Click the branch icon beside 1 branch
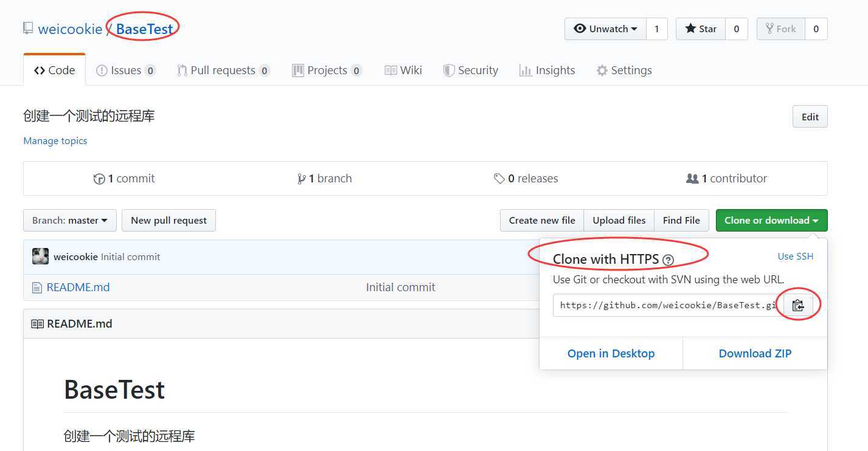Viewport: 868px width, 451px height. [301, 179]
